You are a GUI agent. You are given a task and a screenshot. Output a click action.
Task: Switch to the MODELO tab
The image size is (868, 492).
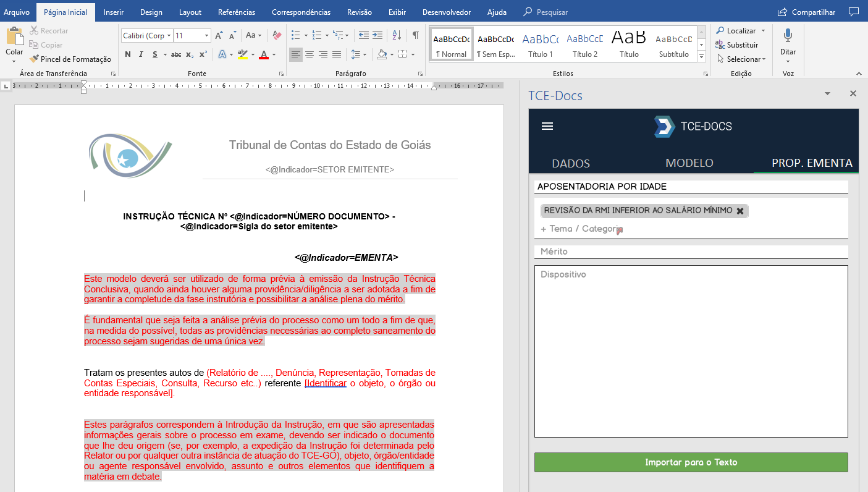(689, 163)
